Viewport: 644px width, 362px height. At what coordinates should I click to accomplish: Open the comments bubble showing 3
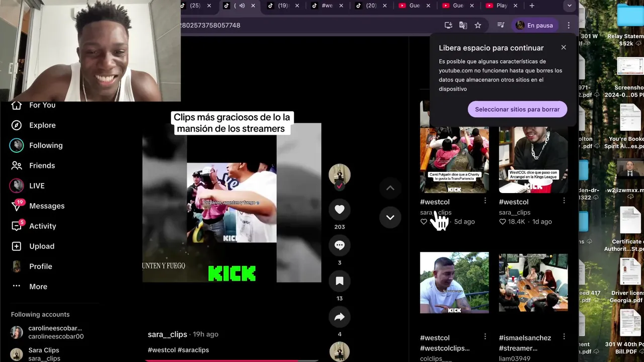[x=340, y=245]
